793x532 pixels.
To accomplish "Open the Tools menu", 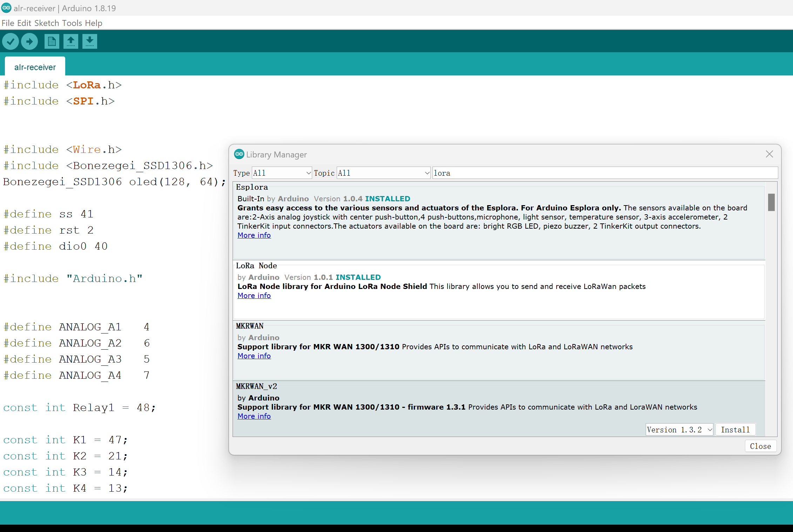I will 72,23.
